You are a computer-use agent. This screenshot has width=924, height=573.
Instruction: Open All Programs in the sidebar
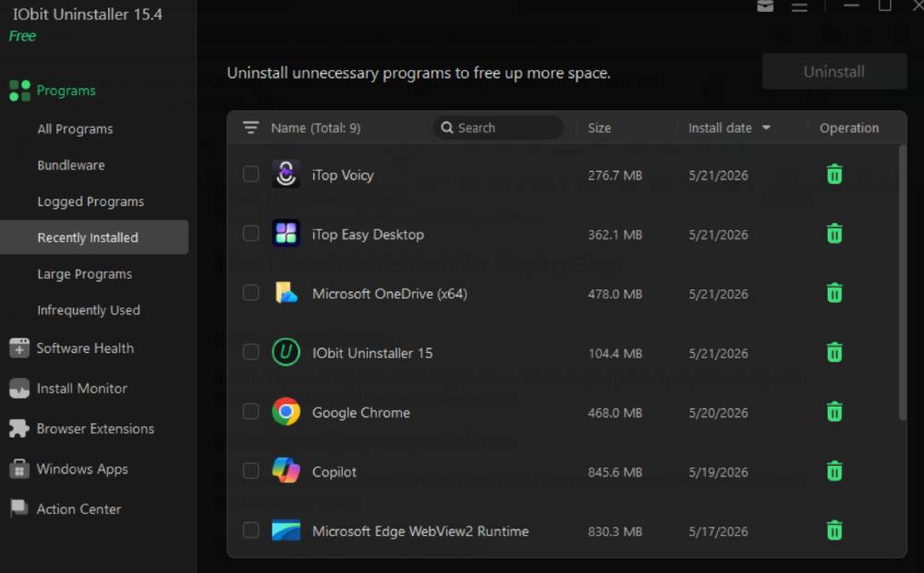pos(75,129)
